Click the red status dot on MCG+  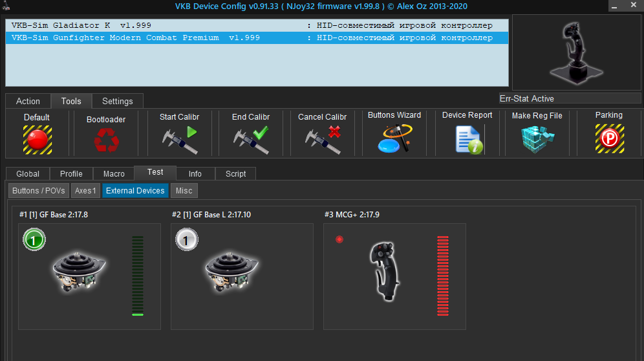(x=339, y=239)
